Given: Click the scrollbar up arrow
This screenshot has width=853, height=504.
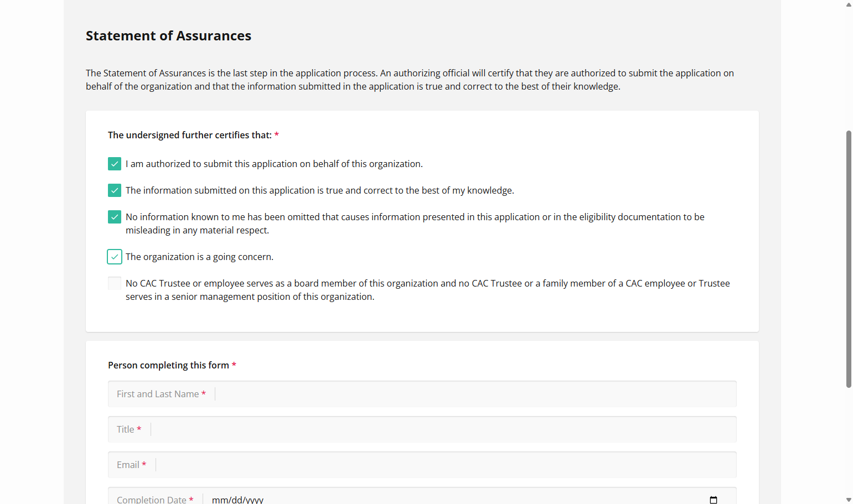Looking at the screenshot, I should [849, 4].
